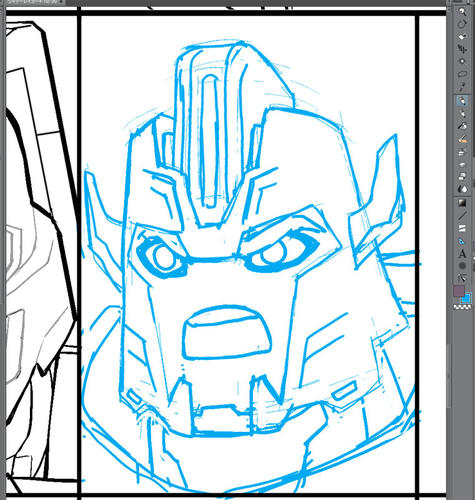This screenshot has width=475, height=500.
Task: Select the Gradient tool
Action: point(462,203)
